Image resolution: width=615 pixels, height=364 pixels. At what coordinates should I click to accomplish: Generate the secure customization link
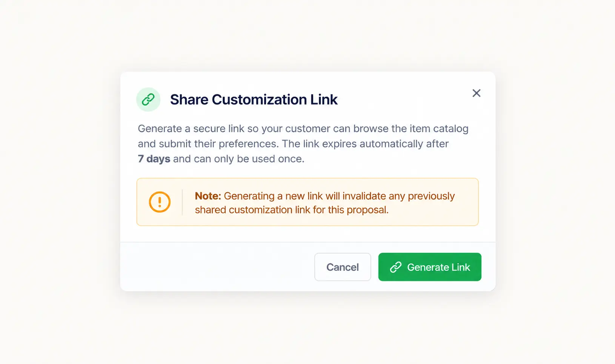click(430, 267)
